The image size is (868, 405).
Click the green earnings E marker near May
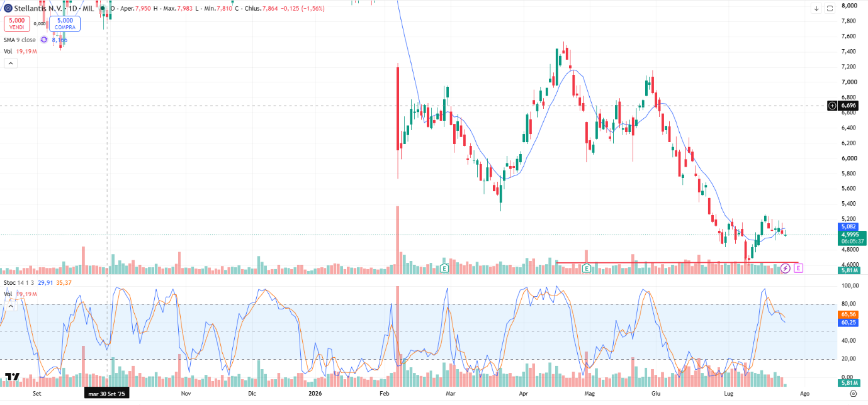(x=587, y=269)
